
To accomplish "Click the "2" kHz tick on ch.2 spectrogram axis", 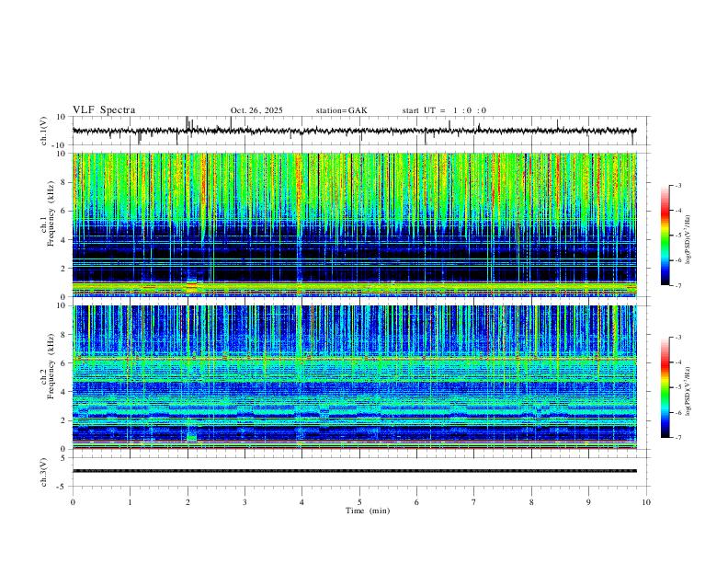I will pos(64,420).
